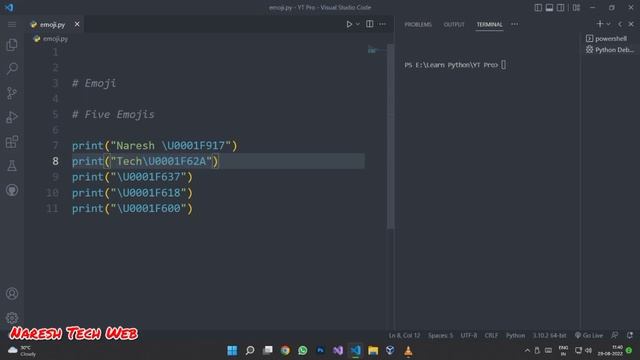Click the Ln 8, Col 12 status entry
Viewport: 640px width, 360px height.
click(404, 336)
